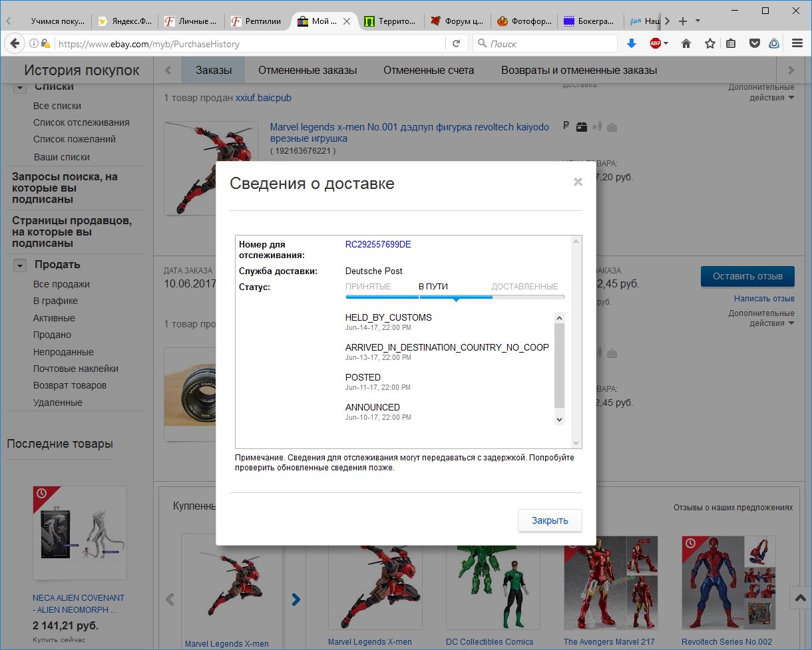Open downloads arrow icon in toolbar

[632, 43]
